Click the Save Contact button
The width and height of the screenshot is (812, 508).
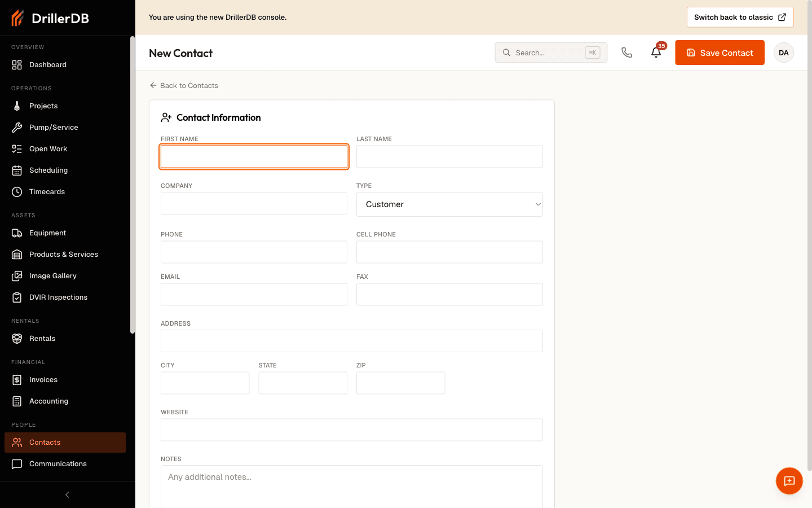point(720,52)
